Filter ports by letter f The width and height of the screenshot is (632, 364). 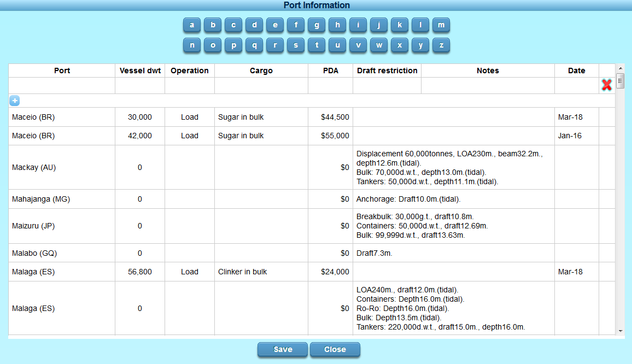click(296, 25)
